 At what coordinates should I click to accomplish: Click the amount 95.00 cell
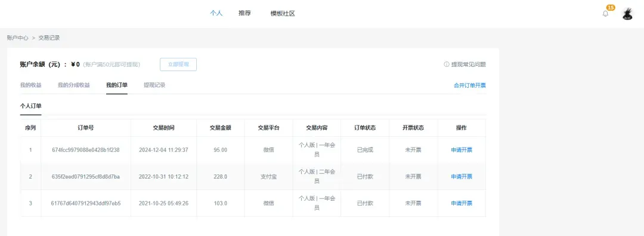pos(220,150)
